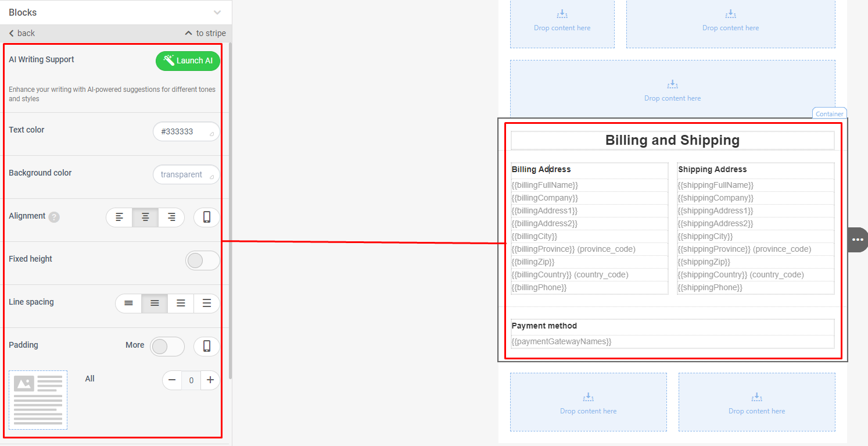Click the padding preview thumbnail
This screenshot has width=868, height=446.
click(38, 400)
